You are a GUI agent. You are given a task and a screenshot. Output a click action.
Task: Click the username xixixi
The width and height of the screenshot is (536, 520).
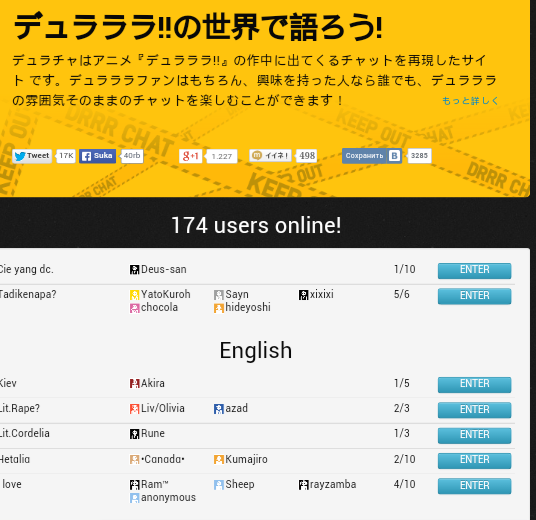coord(322,294)
